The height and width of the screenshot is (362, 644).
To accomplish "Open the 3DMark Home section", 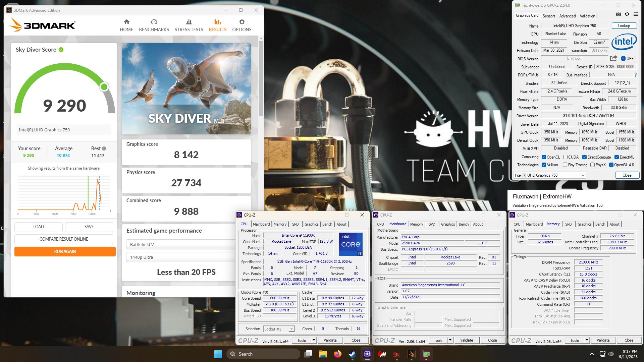I will pos(126,25).
